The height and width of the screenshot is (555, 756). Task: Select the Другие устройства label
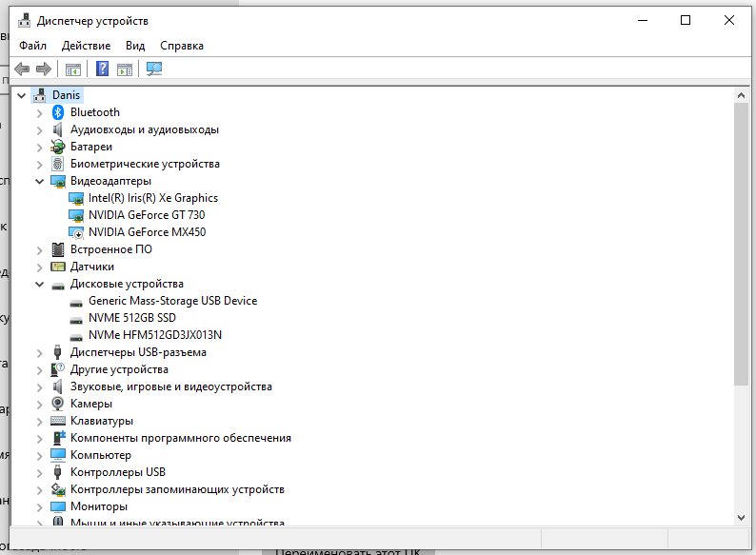pyautogui.click(x=120, y=369)
